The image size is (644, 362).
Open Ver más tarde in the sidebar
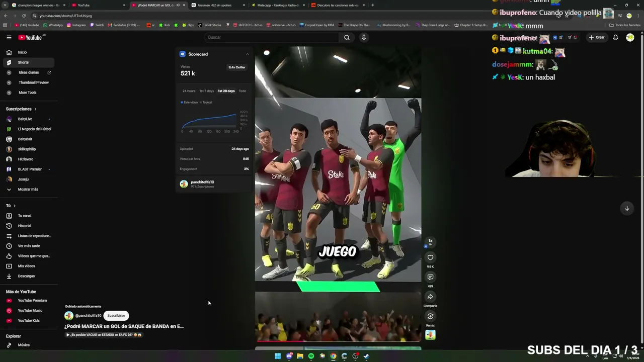tap(28, 246)
